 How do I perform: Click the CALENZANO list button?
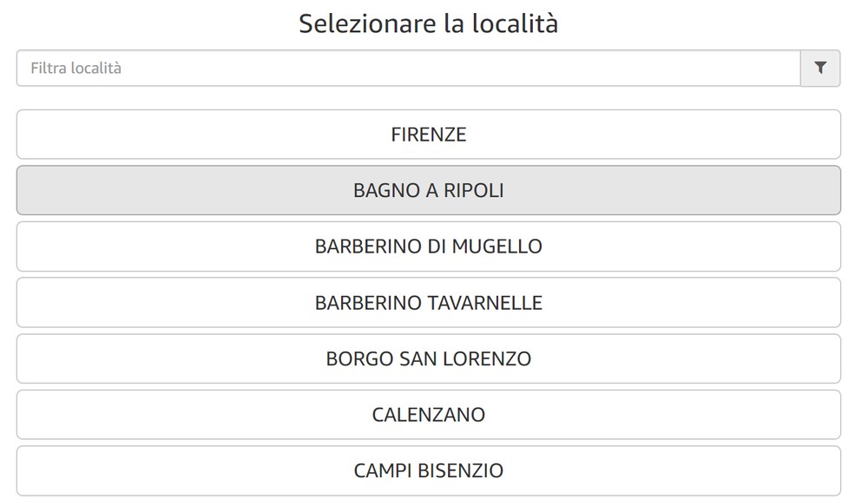pos(429,415)
